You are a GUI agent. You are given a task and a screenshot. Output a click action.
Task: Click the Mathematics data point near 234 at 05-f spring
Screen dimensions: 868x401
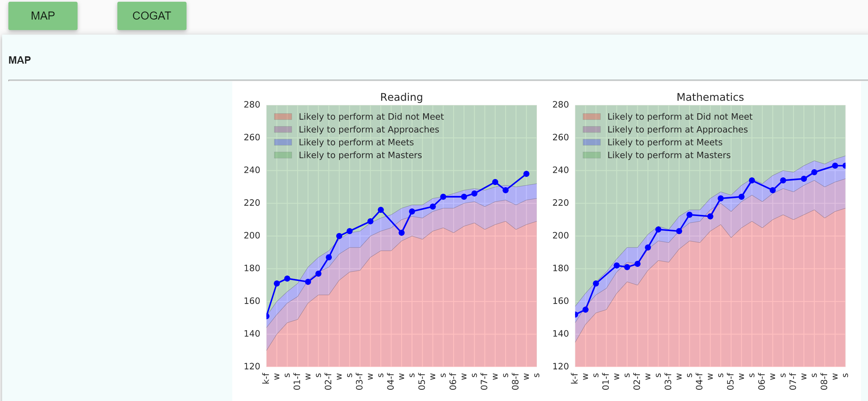752,180
